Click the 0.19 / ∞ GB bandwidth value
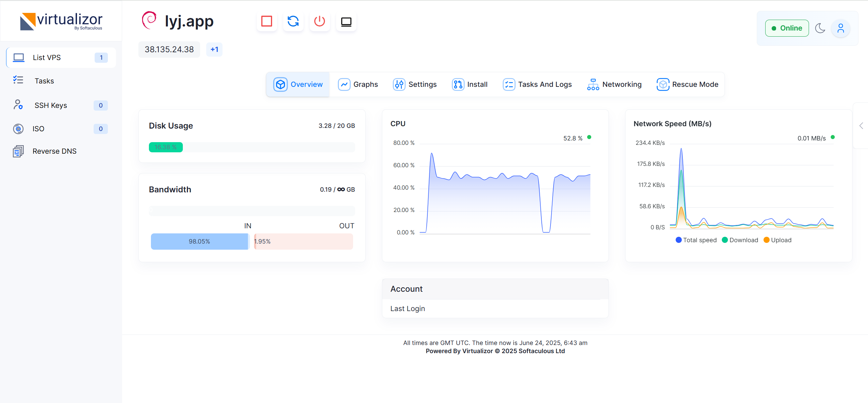 click(x=337, y=190)
